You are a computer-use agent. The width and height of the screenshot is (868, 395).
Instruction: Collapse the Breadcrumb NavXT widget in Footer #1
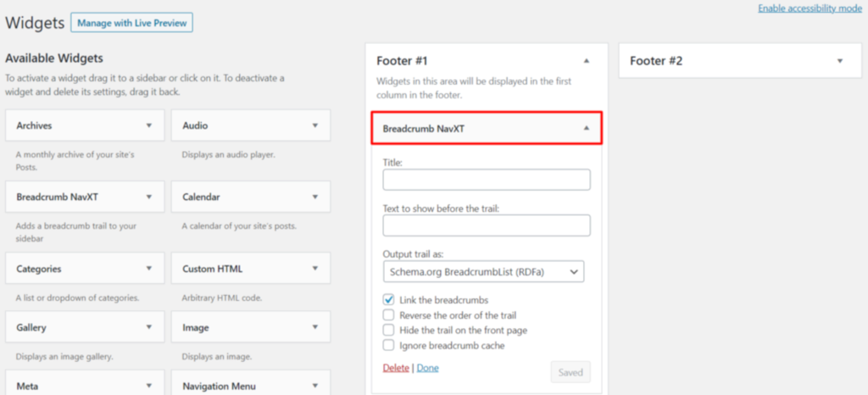tap(586, 129)
